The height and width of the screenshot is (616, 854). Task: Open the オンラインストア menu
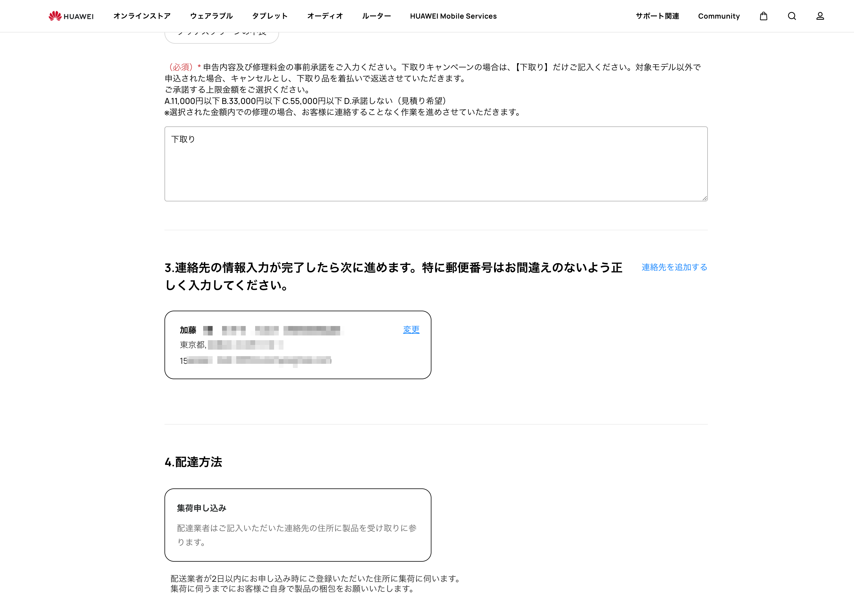click(x=141, y=16)
